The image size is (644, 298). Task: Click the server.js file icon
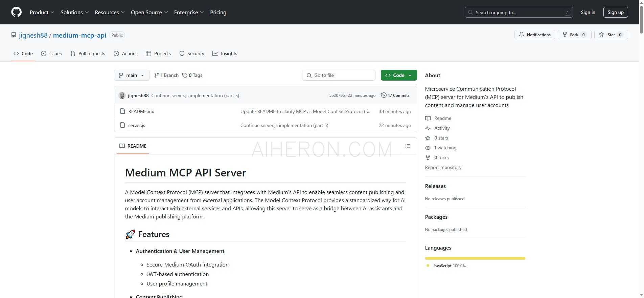coord(122,125)
